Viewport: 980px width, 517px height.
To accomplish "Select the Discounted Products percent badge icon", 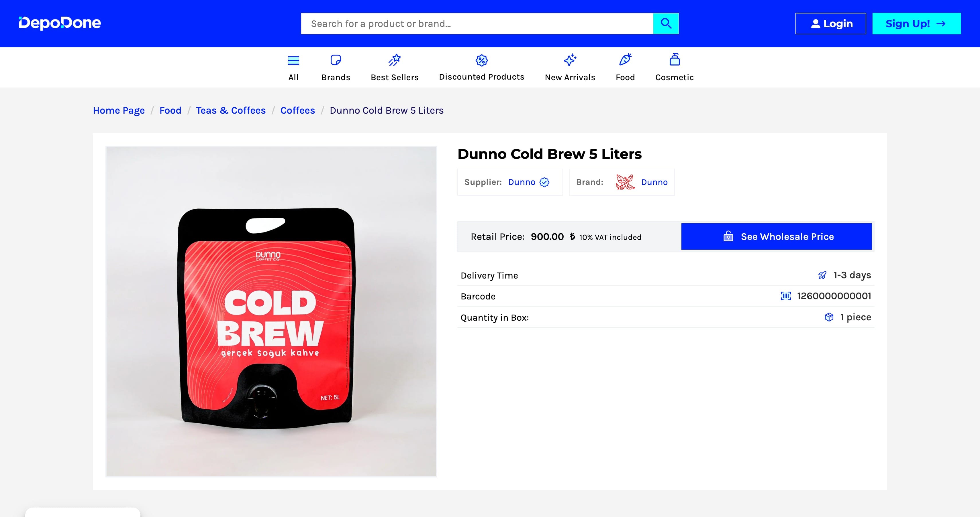I will 481,60.
